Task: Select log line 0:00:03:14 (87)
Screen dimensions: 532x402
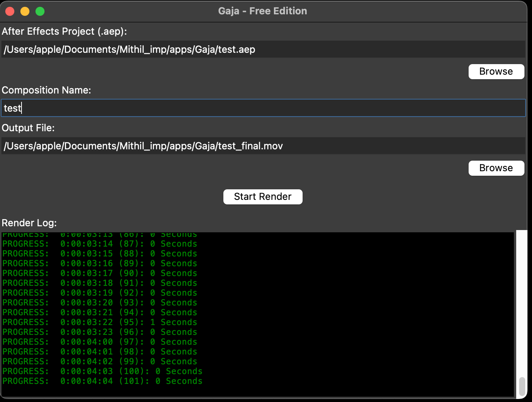Action: (x=100, y=244)
